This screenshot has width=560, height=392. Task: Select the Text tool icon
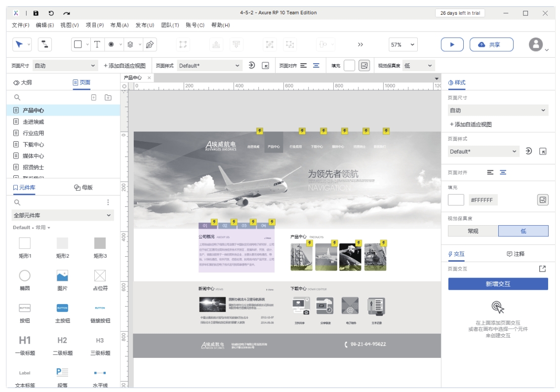97,44
